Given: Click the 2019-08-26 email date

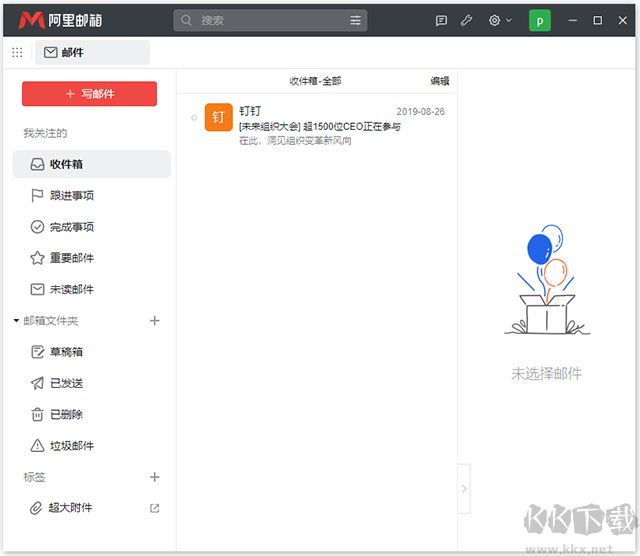Looking at the screenshot, I should point(420,111).
